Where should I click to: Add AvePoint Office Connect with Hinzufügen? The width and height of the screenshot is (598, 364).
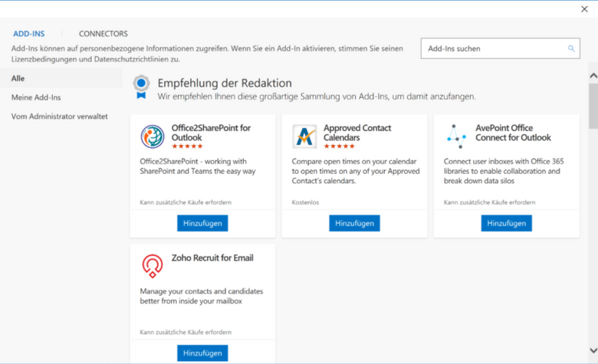pos(506,223)
